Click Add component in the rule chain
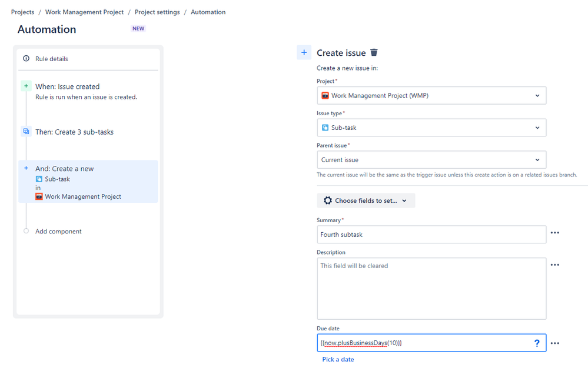Screen dimensions: 588x368 coord(58,232)
